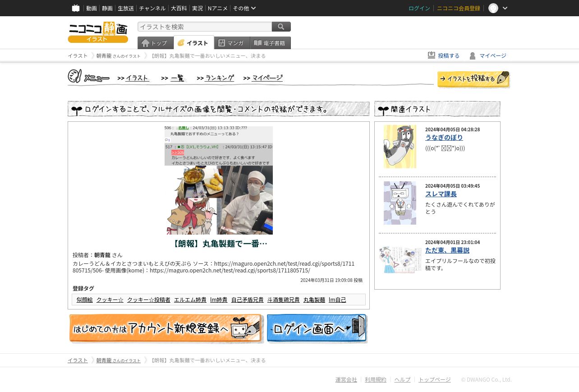Switch to the マンガ tab
This screenshot has width=579, height=392.
click(x=232, y=43)
